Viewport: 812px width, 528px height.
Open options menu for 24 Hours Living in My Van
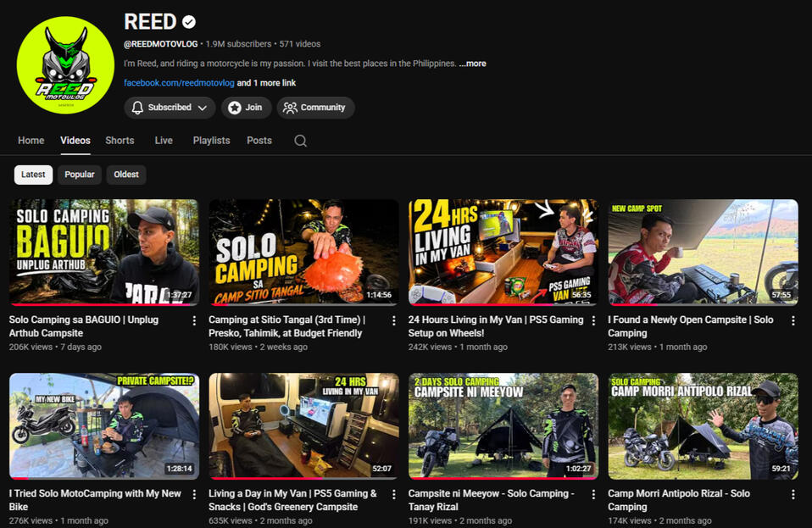tap(593, 321)
